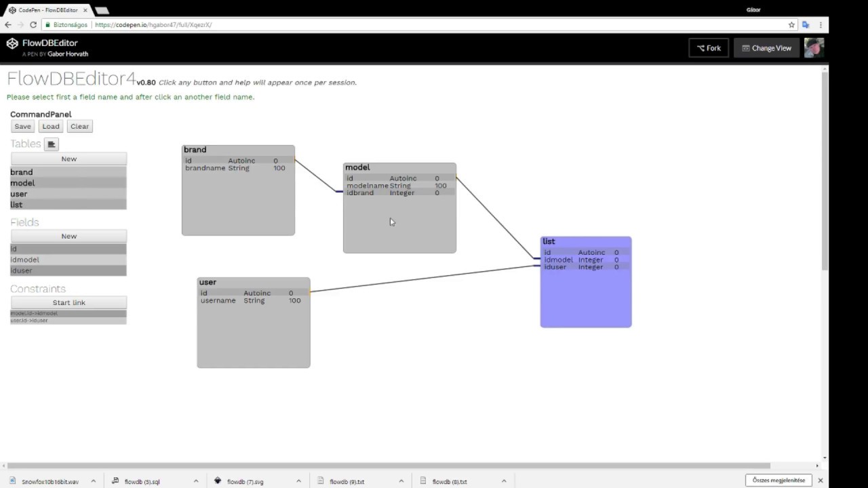Viewport: 868px width, 488px height.
Task: Click the horizontal scrollbar at page bottom
Action: click(389, 466)
